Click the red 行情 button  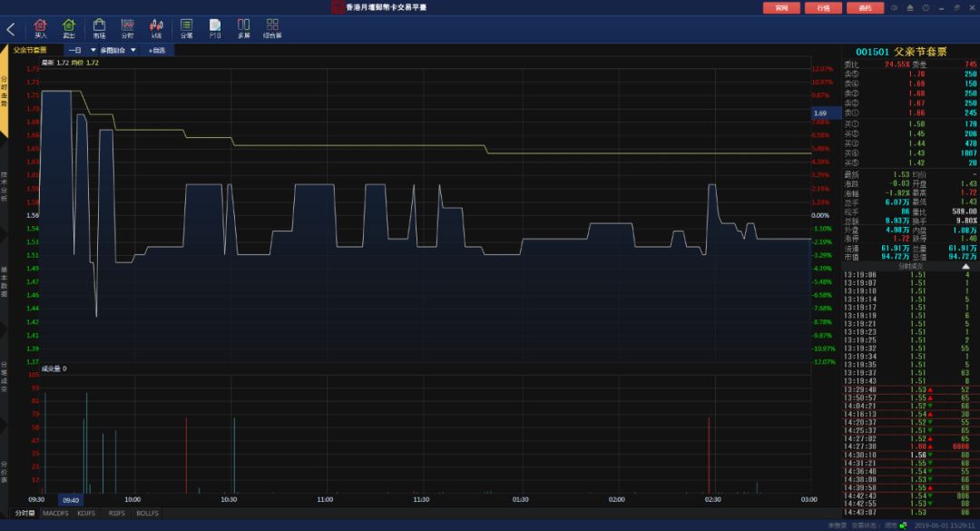(823, 7)
